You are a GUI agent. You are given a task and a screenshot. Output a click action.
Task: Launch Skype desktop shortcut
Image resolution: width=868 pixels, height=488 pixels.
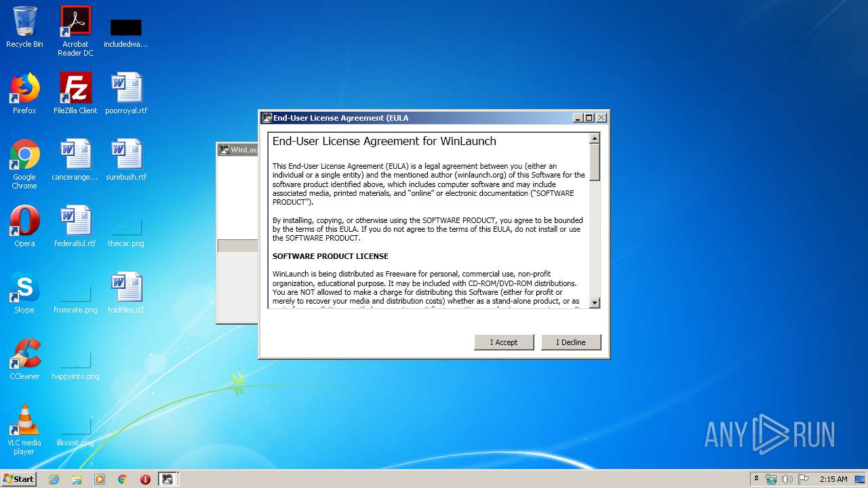[24, 293]
